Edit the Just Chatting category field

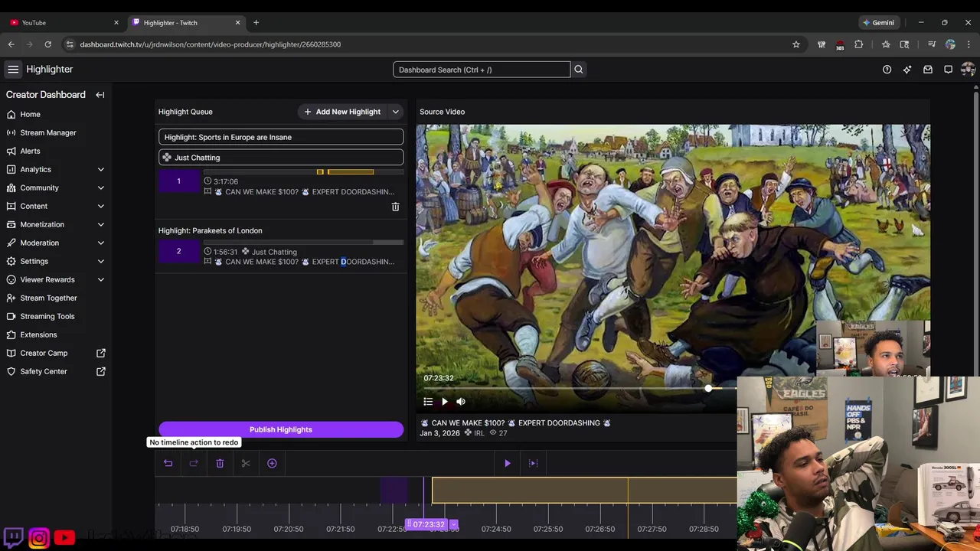(x=281, y=158)
